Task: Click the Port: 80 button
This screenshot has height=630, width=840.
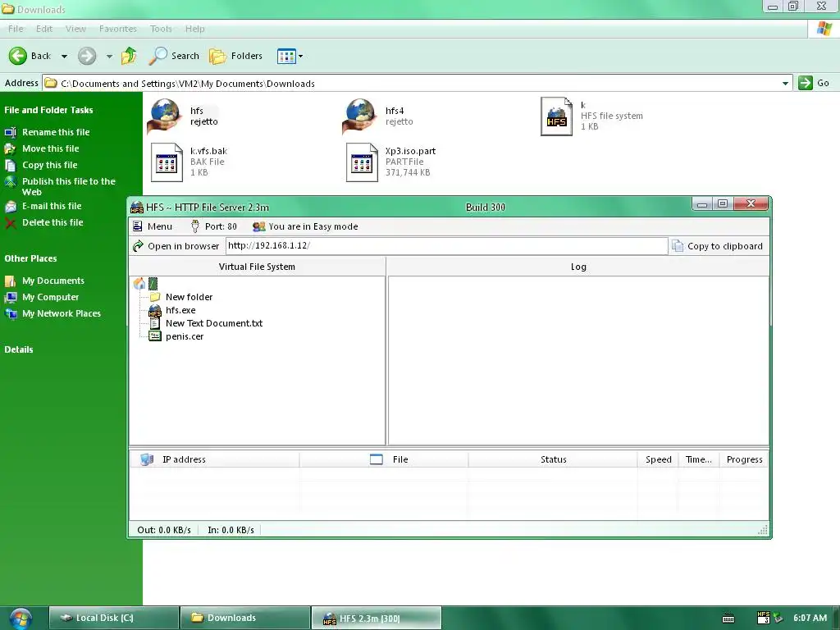Action: click(213, 226)
